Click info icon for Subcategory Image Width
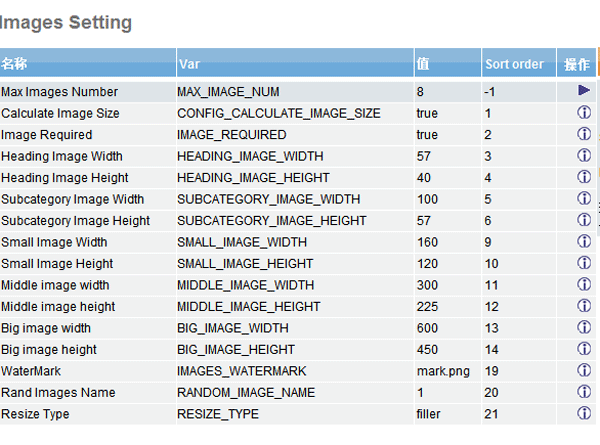Viewport: 600px width, 445px height. pos(584,199)
